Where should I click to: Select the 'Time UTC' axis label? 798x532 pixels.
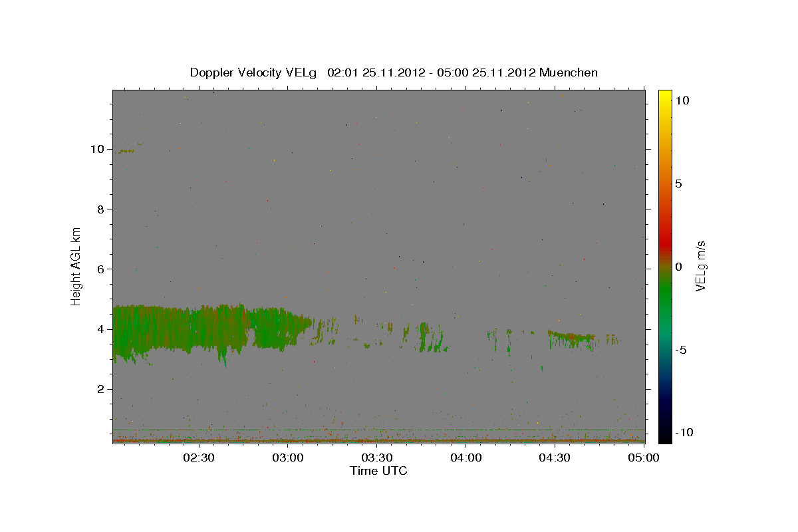(378, 471)
